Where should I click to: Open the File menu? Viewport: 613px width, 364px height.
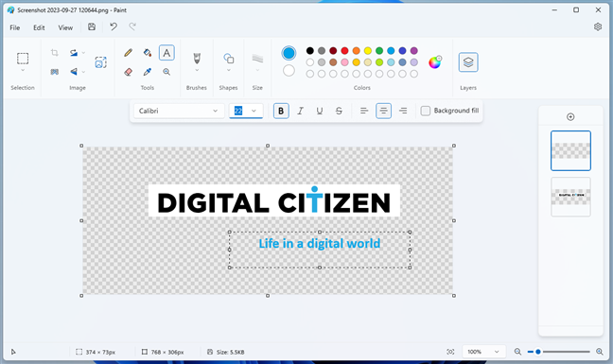tap(15, 27)
